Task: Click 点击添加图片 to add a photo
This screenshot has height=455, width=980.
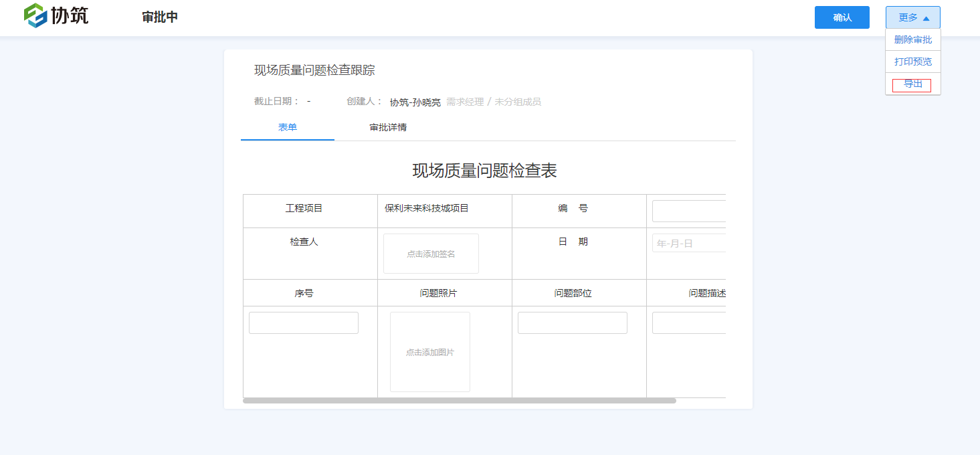Action: (x=429, y=351)
